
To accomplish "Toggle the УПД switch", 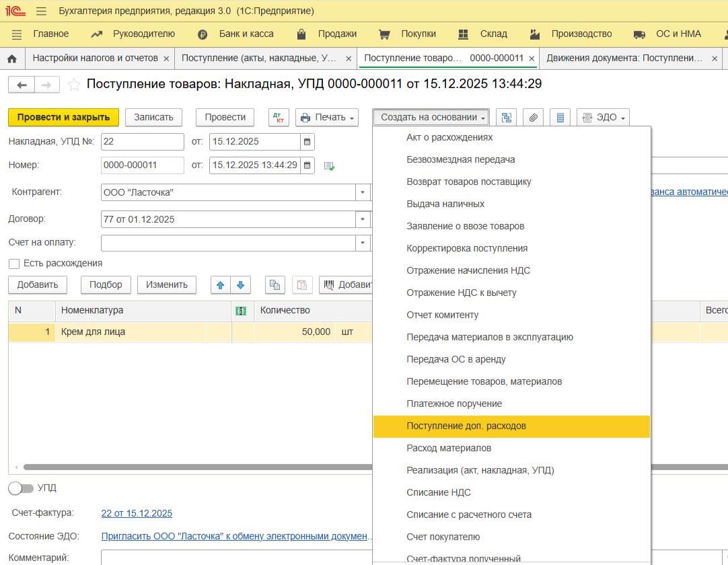I will point(20,488).
